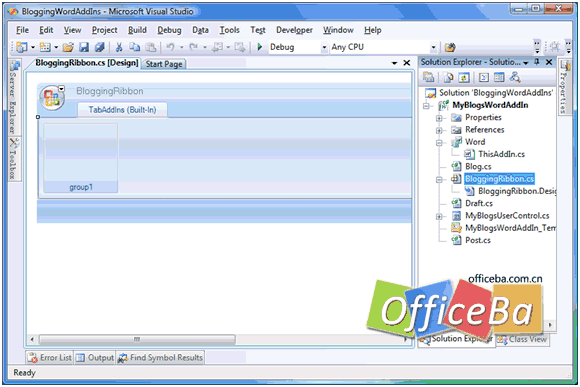The image size is (580, 387).
Task: Open the File menu
Action: coord(22,30)
